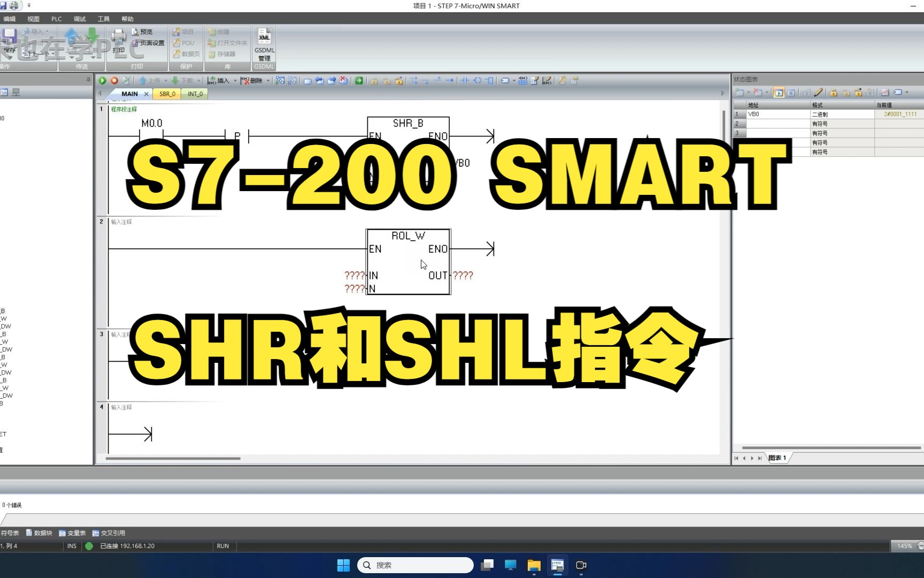Toggle network comments display icon

point(546,80)
